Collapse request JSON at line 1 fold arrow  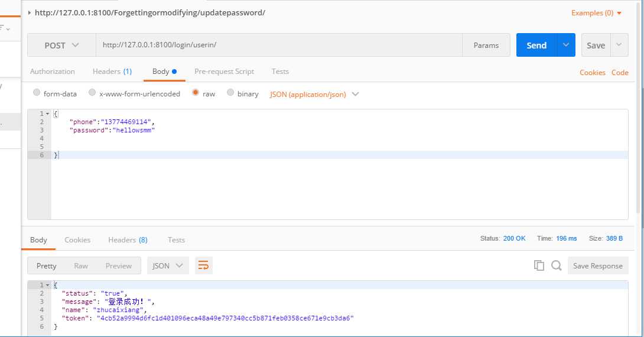pyautogui.click(x=48, y=114)
